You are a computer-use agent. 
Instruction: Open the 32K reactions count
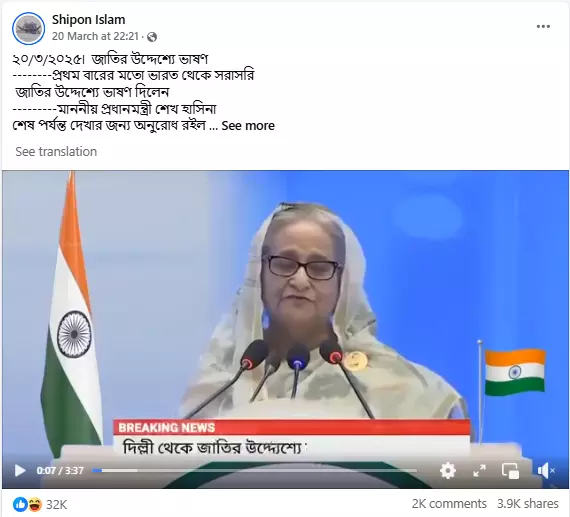point(56,505)
